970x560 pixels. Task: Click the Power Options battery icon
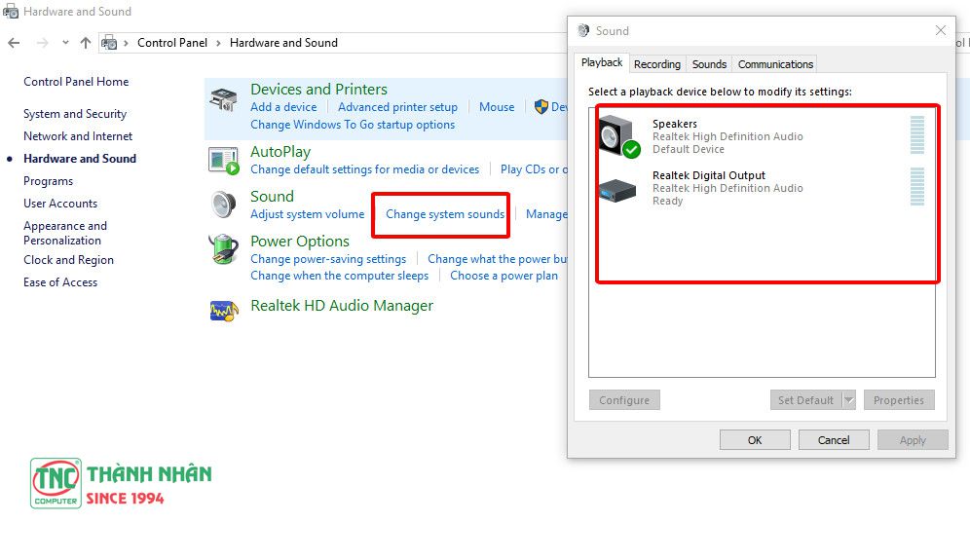pyautogui.click(x=223, y=248)
